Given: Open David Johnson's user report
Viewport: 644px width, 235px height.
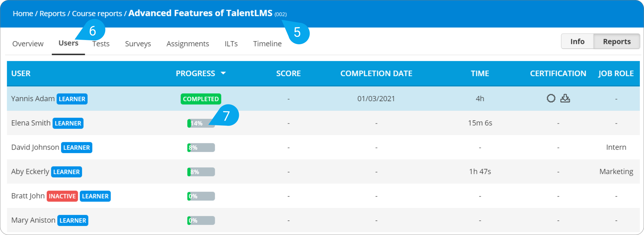Looking at the screenshot, I should point(35,147).
